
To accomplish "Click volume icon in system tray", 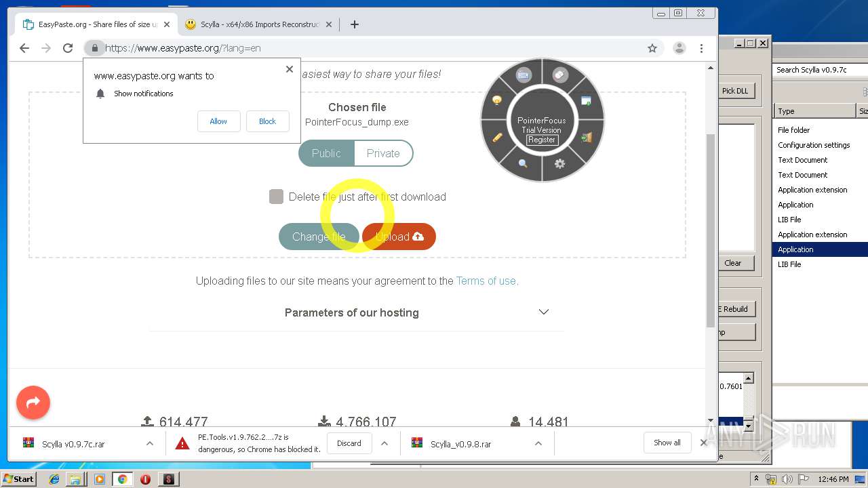I will tap(787, 479).
